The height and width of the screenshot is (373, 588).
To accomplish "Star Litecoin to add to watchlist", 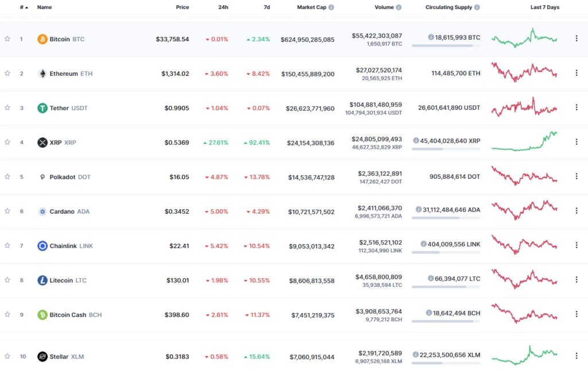I will tap(7, 280).
